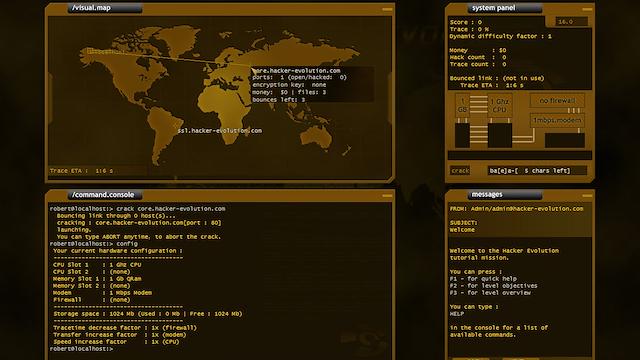Screen dimensions: 640x360
Task: Click the Trace ETA readout on the map
Action: point(81,171)
